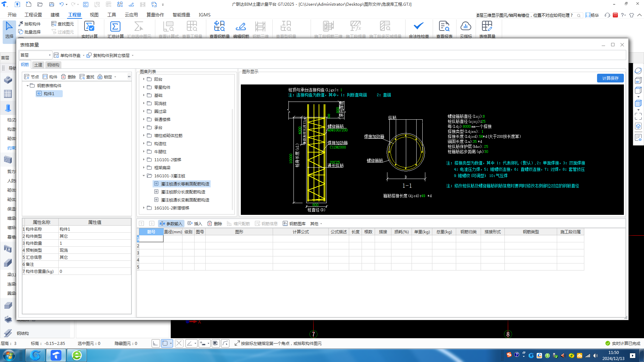The width and height of the screenshot is (644, 362).
Task: Collapse the 16G101-3灌注桩 folder
Action: click(x=144, y=176)
